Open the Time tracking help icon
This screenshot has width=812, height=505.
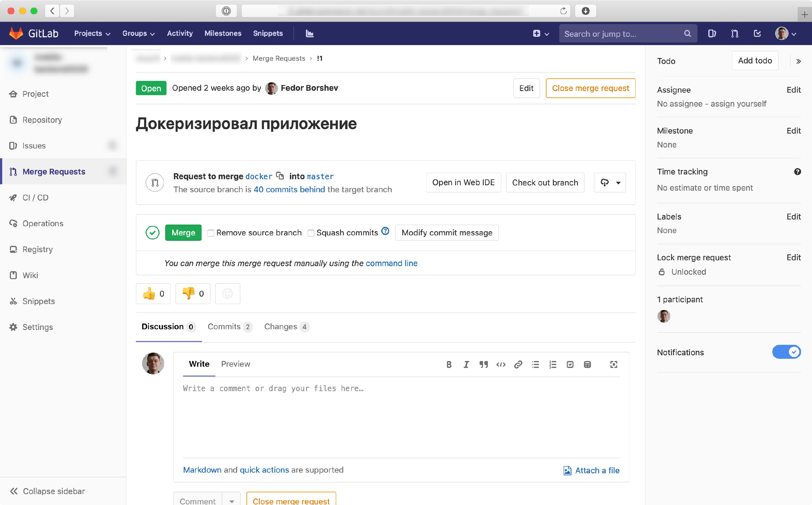pyautogui.click(x=797, y=172)
